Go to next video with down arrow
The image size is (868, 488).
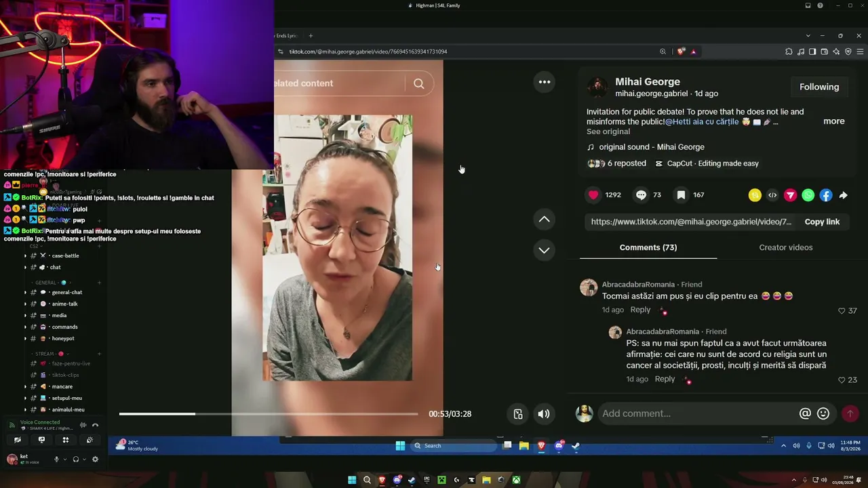tap(544, 250)
